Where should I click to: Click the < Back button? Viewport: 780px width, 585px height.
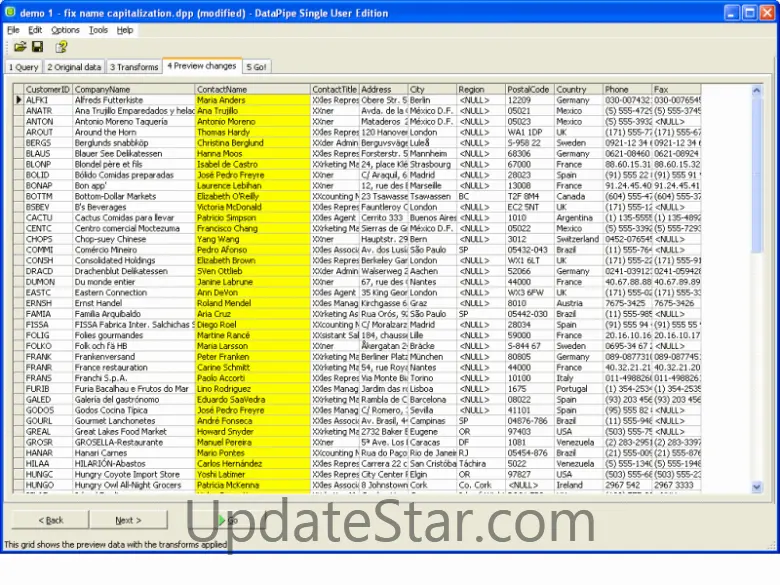pos(51,520)
